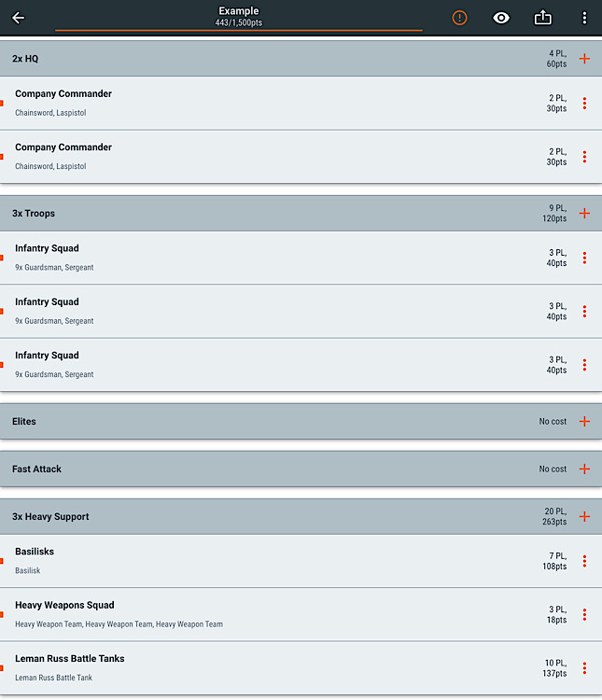This screenshot has height=700, width=602.
Task: Add a unit to HQ section
Action: coord(584,59)
